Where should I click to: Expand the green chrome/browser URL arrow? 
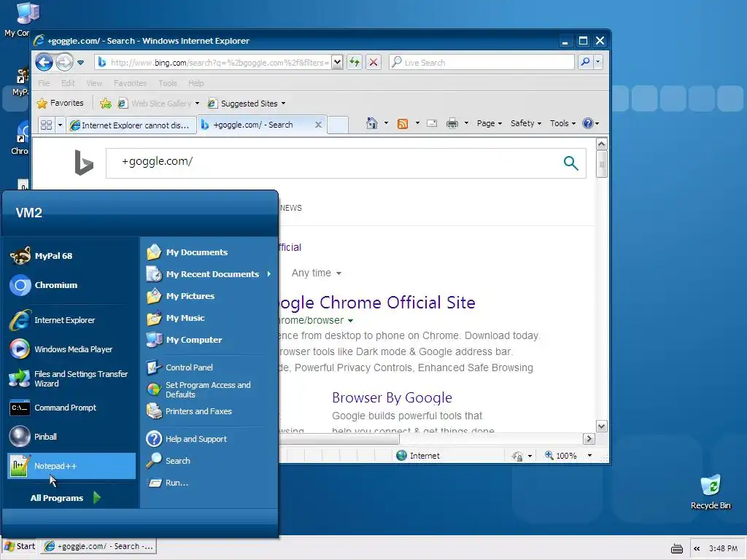(x=351, y=321)
